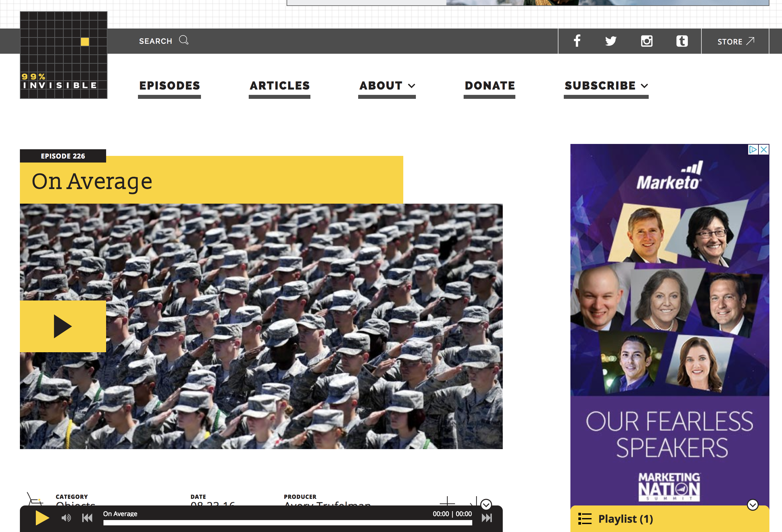Click the search magnifying glass icon
Image resolution: width=782 pixels, height=532 pixels.
[x=184, y=40]
